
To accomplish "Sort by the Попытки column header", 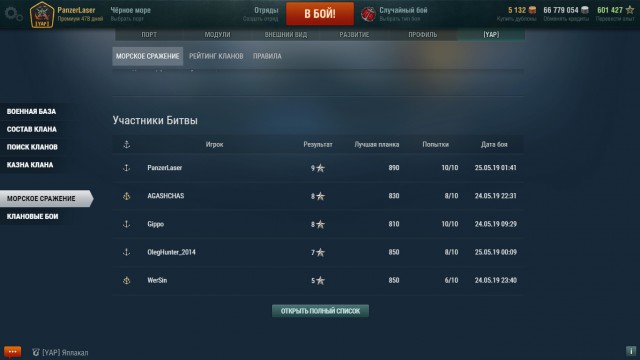I will click(436, 144).
